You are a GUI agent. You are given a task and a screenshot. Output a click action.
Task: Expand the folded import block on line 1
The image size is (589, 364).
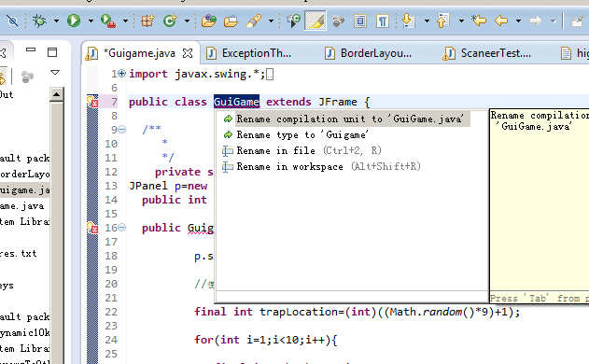pyautogui.click(x=121, y=74)
